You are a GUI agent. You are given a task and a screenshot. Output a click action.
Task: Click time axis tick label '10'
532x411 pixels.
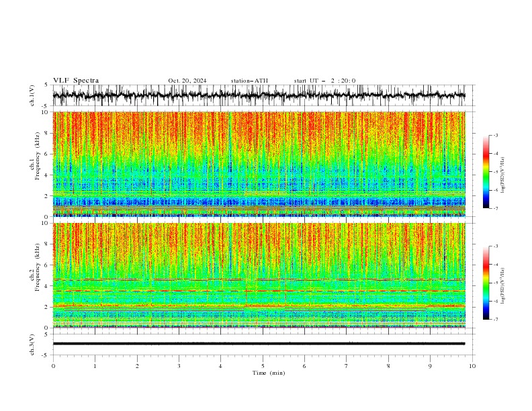(x=472, y=366)
